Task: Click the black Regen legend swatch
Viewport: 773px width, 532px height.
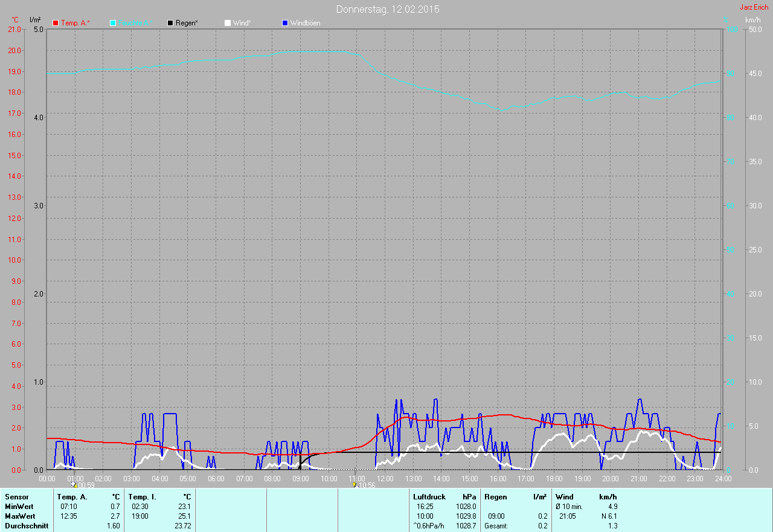Action: pyautogui.click(x=170, y=23)
